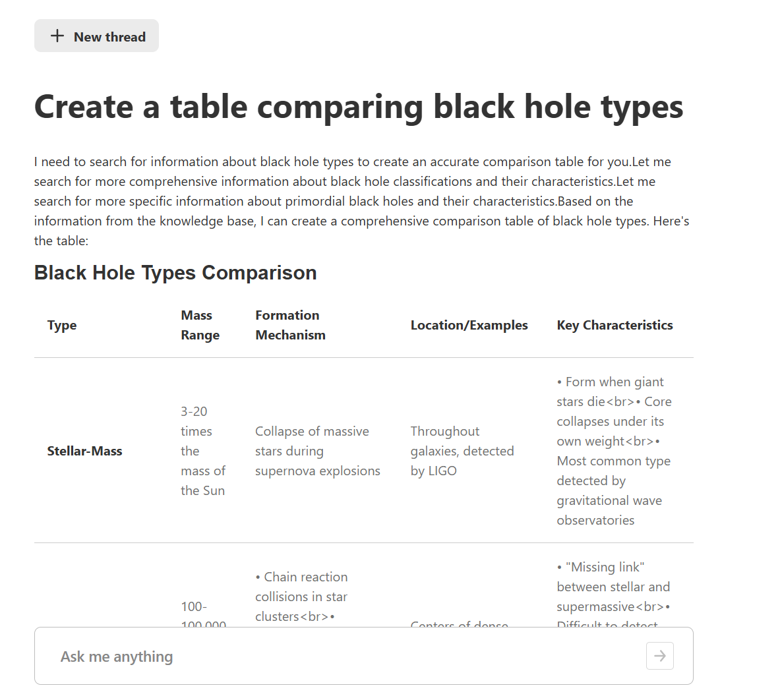
Task: Click the "Black Hole Types Comparison" heading
Action: point(175,273)
